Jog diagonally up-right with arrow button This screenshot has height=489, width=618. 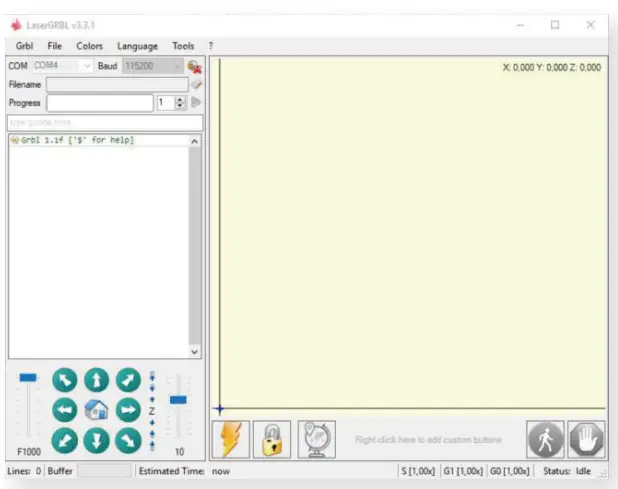pos(128,380)
